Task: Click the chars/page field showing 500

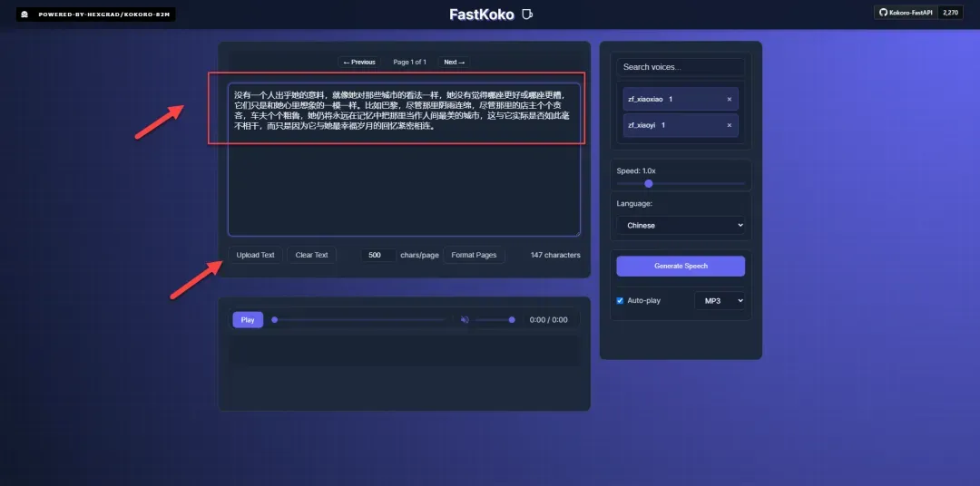Action: [378, 255]
